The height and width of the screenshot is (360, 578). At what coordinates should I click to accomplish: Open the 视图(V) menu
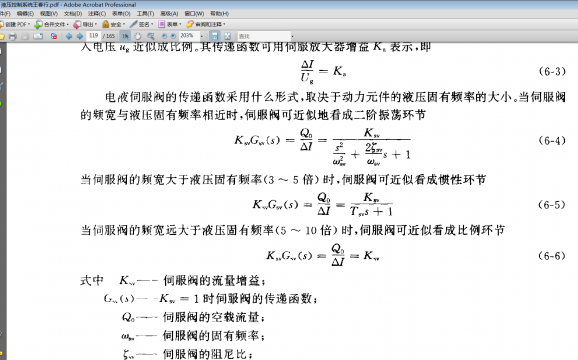49,14
